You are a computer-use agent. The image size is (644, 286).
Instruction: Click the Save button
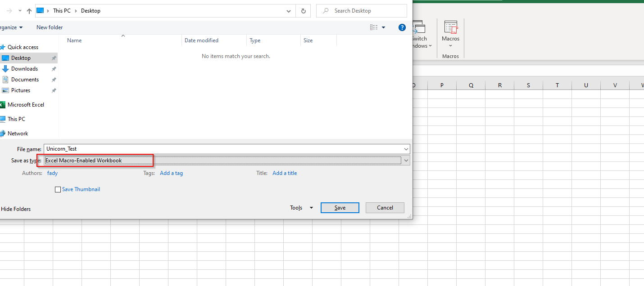340,208
